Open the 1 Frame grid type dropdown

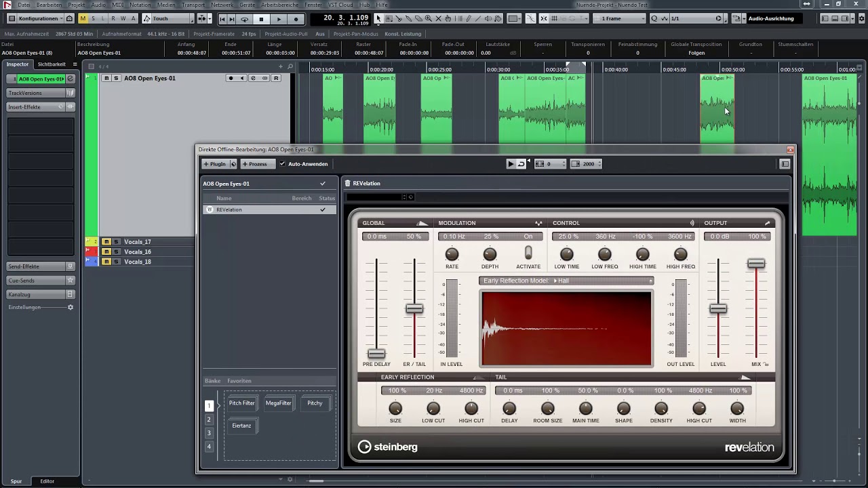[618, 19]
